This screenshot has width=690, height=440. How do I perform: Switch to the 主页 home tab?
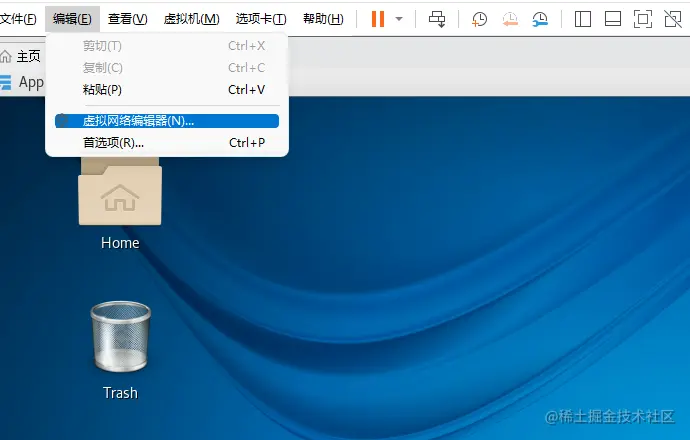coord(21,56)
